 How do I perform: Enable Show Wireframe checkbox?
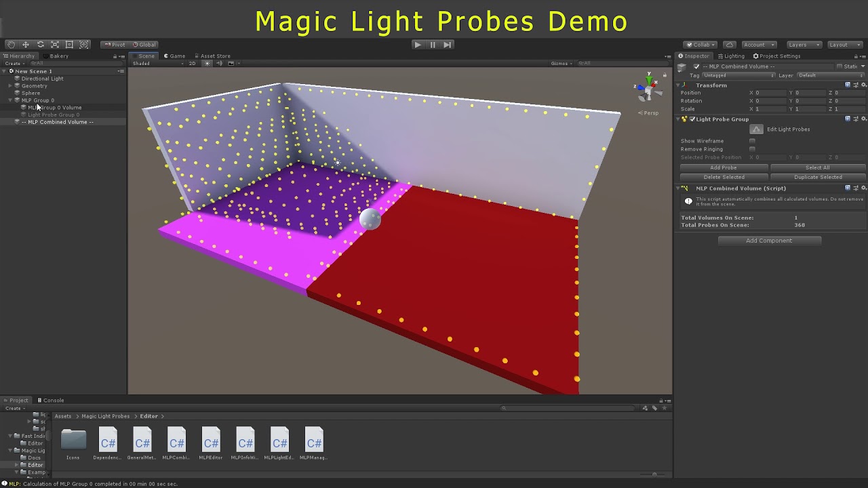tap(752, 141)
